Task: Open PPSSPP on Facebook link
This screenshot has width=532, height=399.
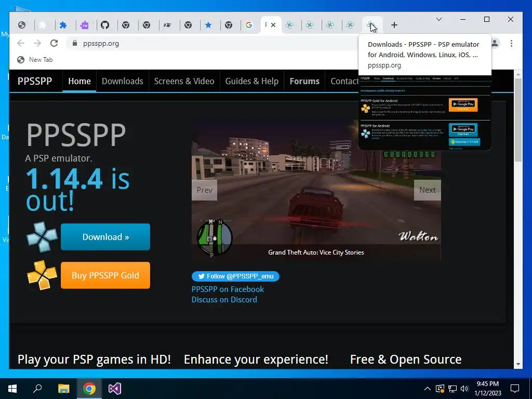Action: tap(228, 289)
